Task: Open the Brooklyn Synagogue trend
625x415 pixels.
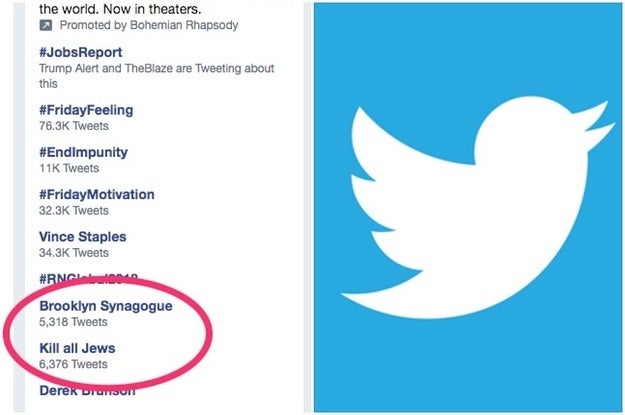Action: click(106, 306)
